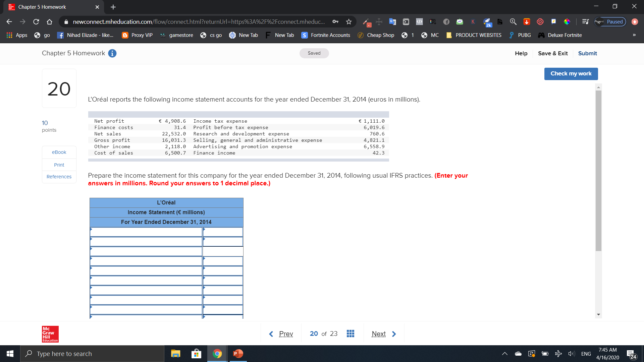Viewport: 644px width, 362px height.
Task: Show hidden bookmarks with the chevron
Action: (x=634, y=35)
